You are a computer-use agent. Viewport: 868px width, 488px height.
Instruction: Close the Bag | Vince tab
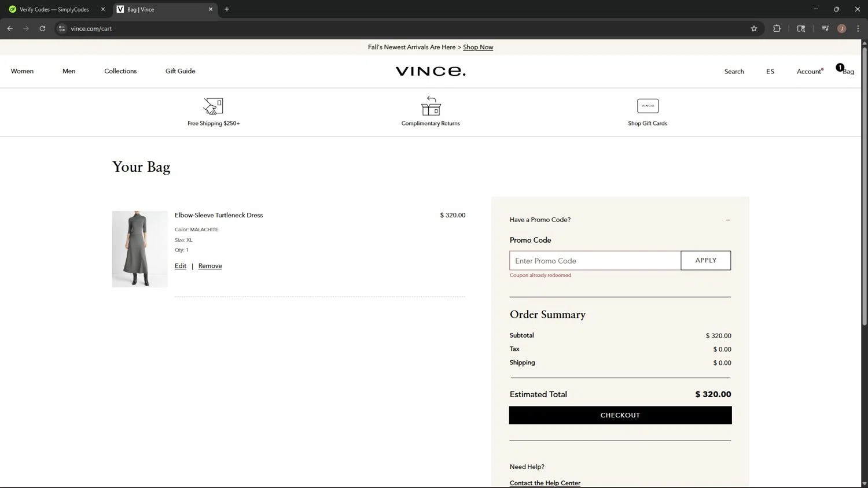211,9
